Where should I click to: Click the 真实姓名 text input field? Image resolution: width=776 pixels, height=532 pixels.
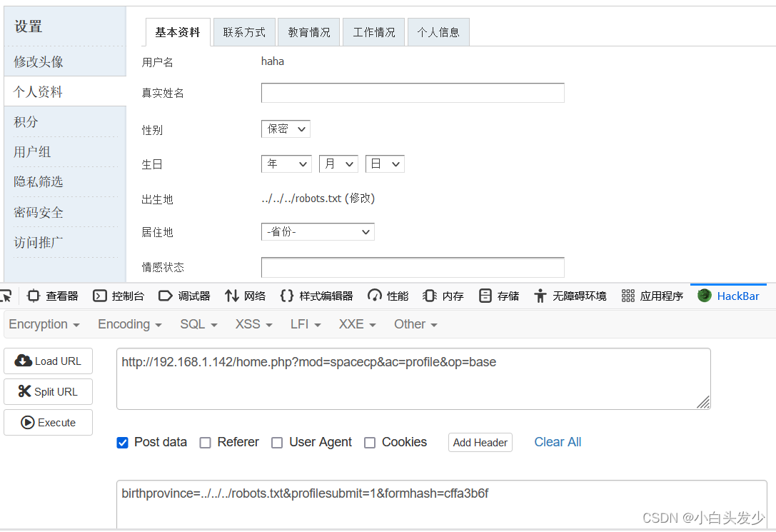[x=413, y=93]
